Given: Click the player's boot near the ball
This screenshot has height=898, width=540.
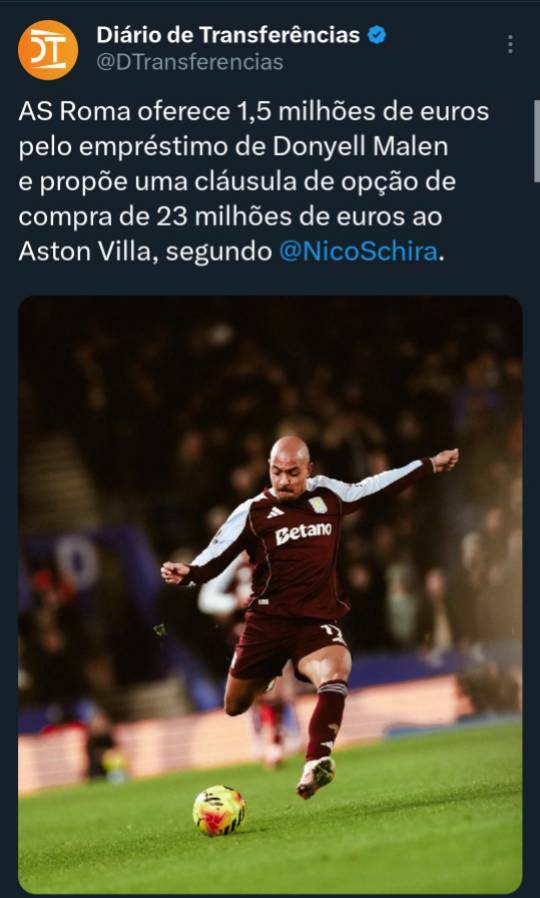Looking at the screenshot, I should tap(316, 776).
